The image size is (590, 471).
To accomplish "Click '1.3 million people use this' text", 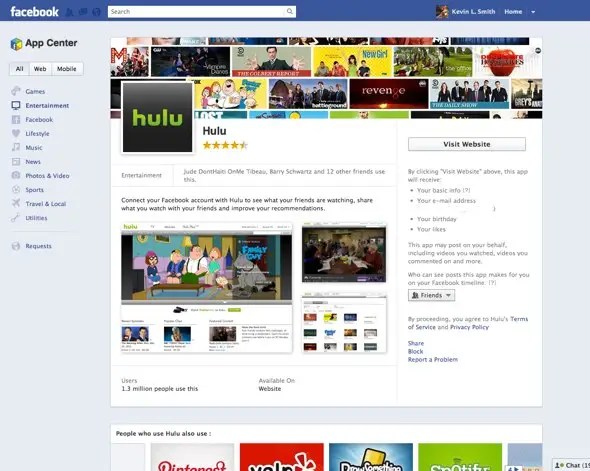I will 160,389.
